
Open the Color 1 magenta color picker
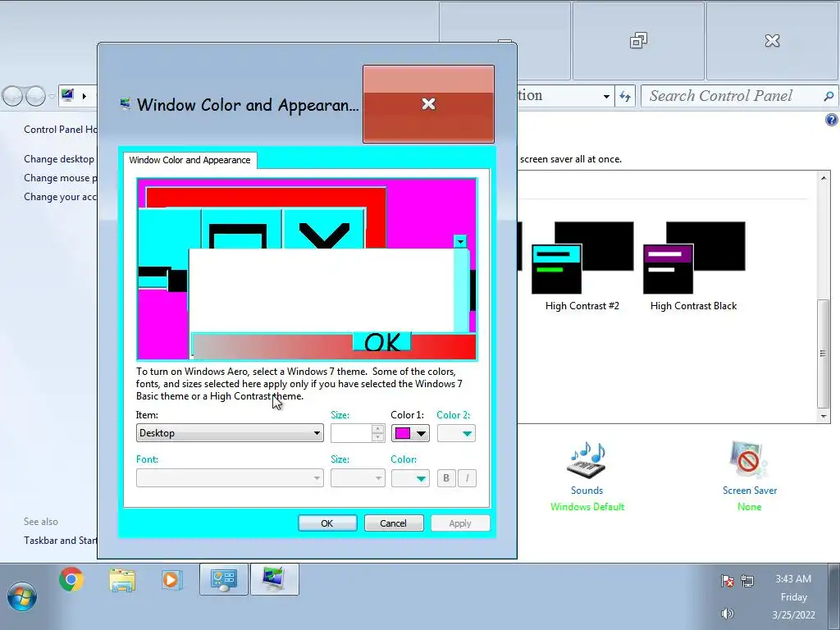[410, 433]
